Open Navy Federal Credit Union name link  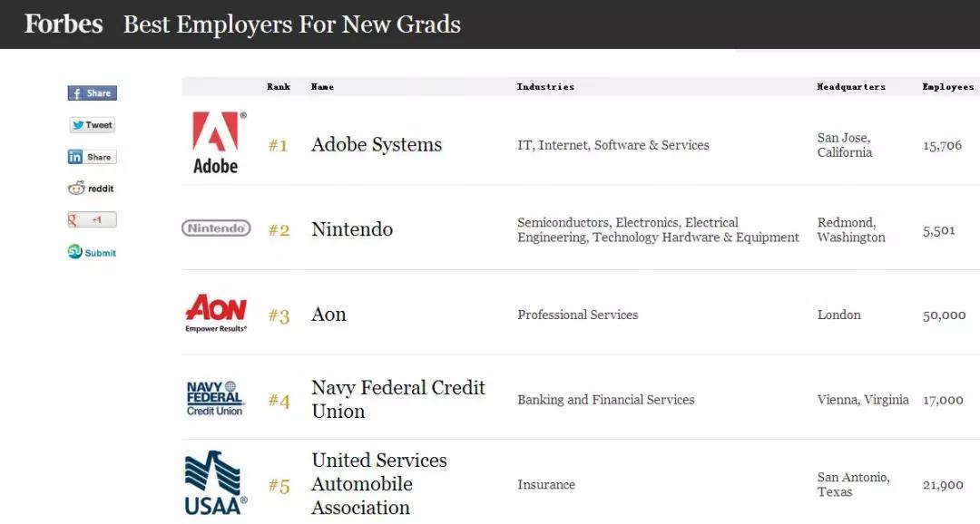(398, 399)
